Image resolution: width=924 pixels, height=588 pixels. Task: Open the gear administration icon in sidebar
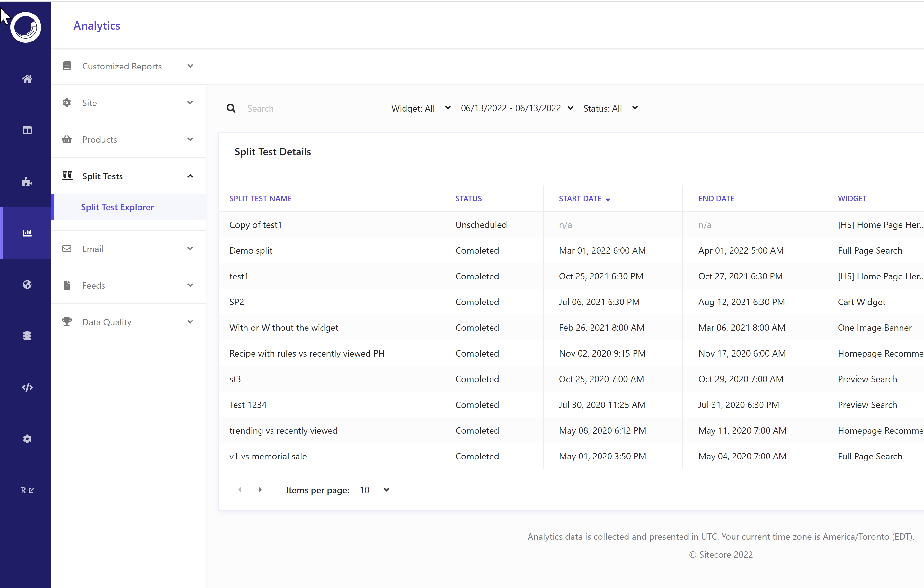point(27,439)
